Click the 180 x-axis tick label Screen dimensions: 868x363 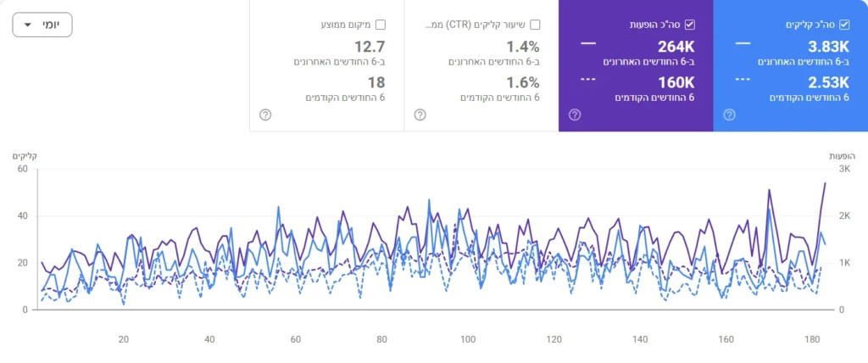(x=813, y=340)
